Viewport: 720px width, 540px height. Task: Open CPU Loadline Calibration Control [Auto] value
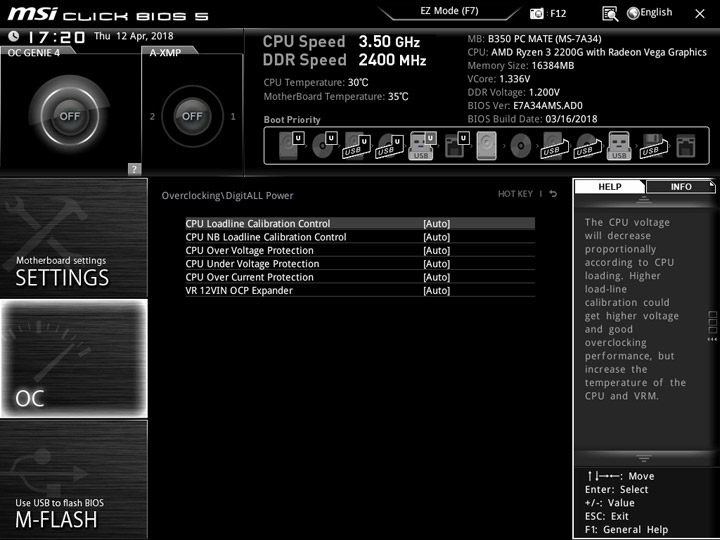pyautogui.click(x=437, y=224)
